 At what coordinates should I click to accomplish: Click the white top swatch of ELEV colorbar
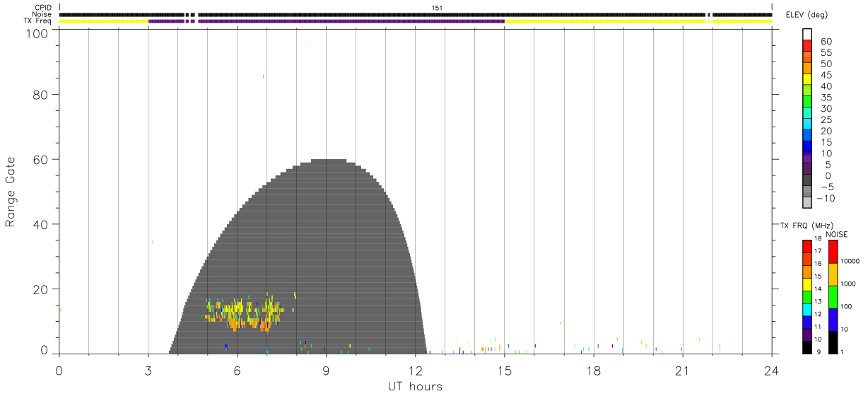pos(807,35)
